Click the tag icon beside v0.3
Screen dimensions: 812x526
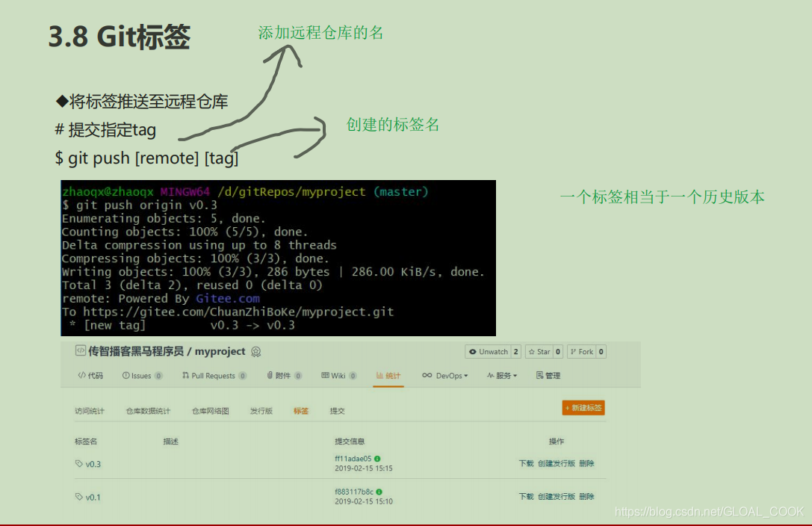point(78,464)
